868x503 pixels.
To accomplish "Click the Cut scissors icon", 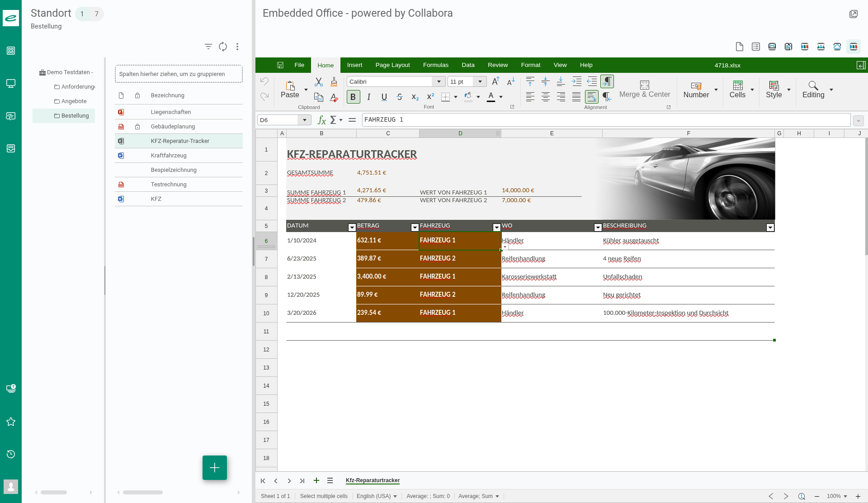I will click(x=319, y=82).
